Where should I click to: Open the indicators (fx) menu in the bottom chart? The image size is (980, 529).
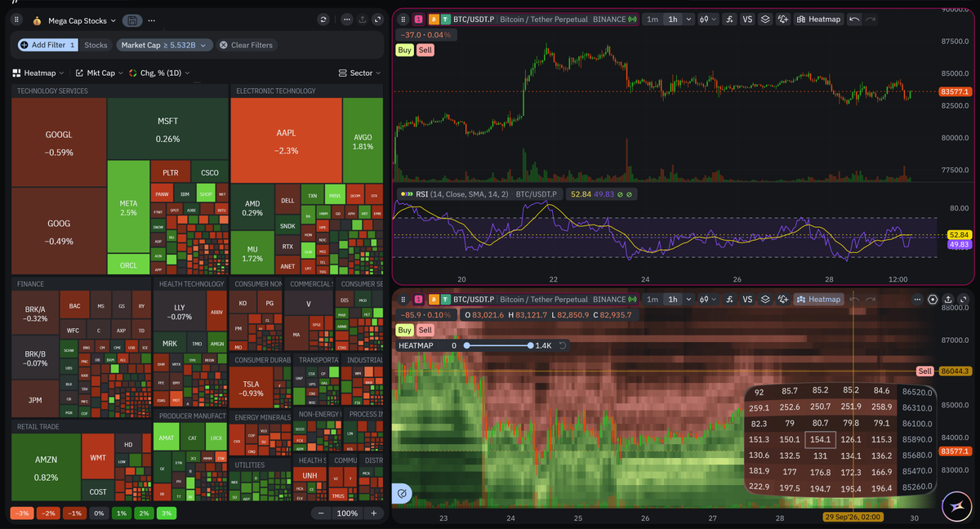pos(728,299)
